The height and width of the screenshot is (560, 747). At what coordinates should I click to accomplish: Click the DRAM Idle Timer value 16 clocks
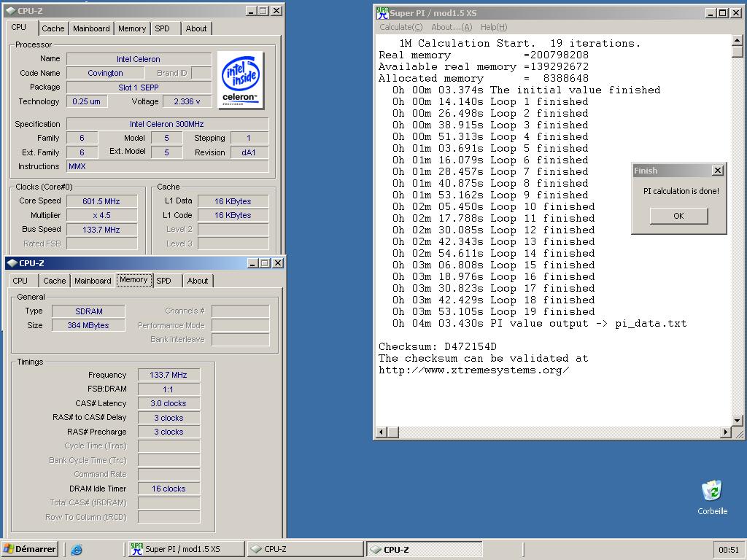click(169, 489)
